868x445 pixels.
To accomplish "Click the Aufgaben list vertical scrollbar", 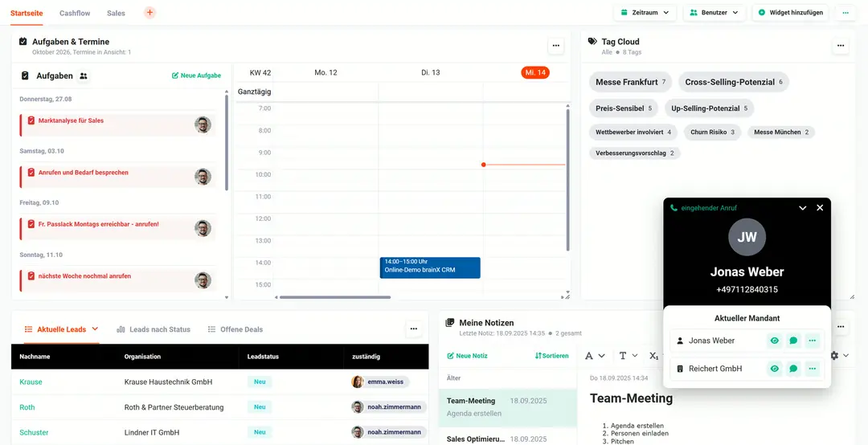I will click(227, 143).
